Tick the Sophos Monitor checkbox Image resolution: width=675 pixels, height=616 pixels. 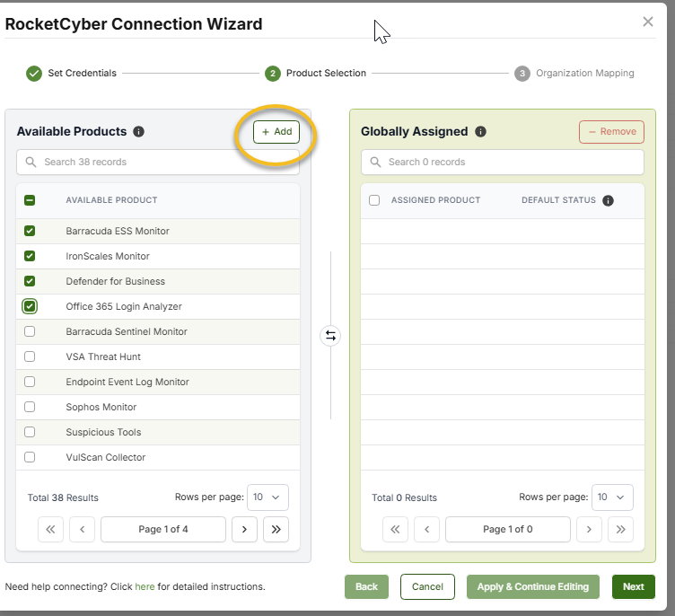(x=30, y=407)
